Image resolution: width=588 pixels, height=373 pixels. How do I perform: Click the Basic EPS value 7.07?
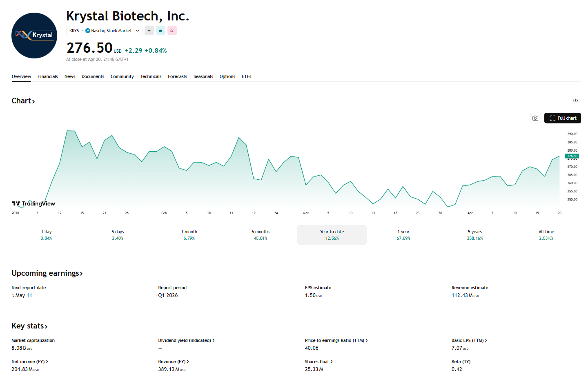point(460,348)
